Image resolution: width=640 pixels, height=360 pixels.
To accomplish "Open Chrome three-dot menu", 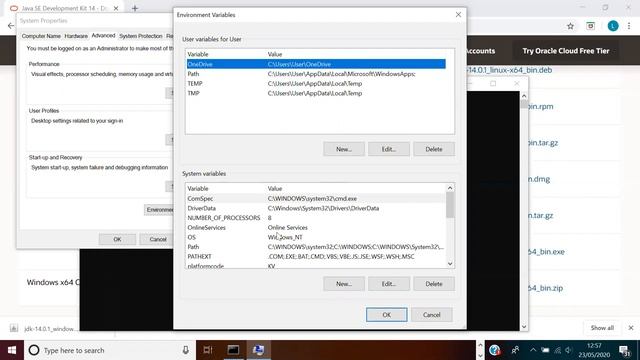I will tap(629, 26).
